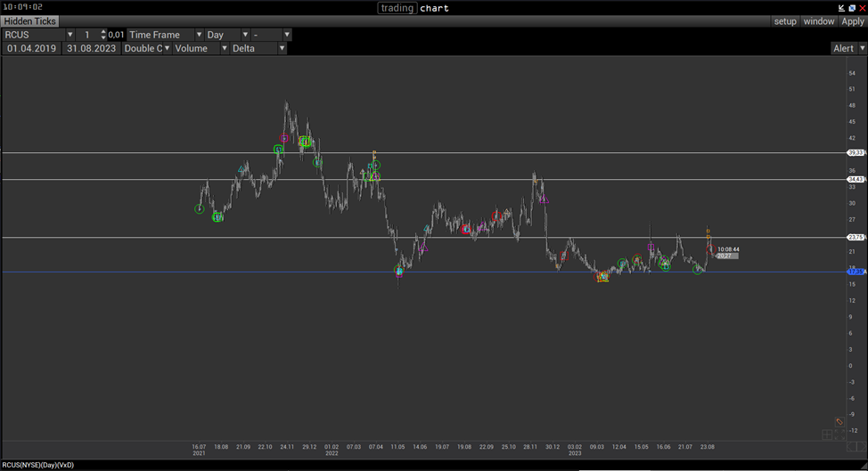Click the 54 value on price axis
Viewport: 868px width, 471px height.
pyautogui.click(x=852, y=73)
